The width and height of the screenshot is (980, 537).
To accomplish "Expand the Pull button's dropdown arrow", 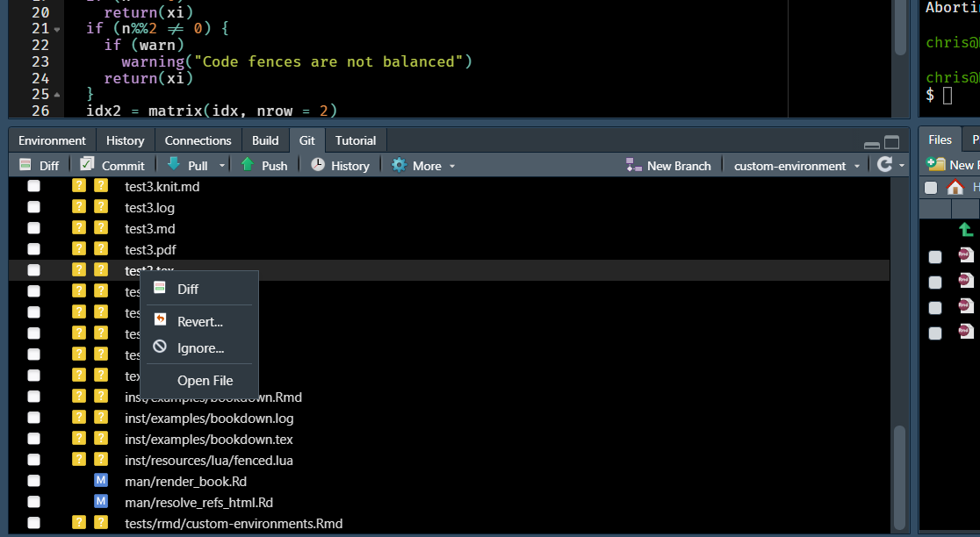I will point(220,165).
